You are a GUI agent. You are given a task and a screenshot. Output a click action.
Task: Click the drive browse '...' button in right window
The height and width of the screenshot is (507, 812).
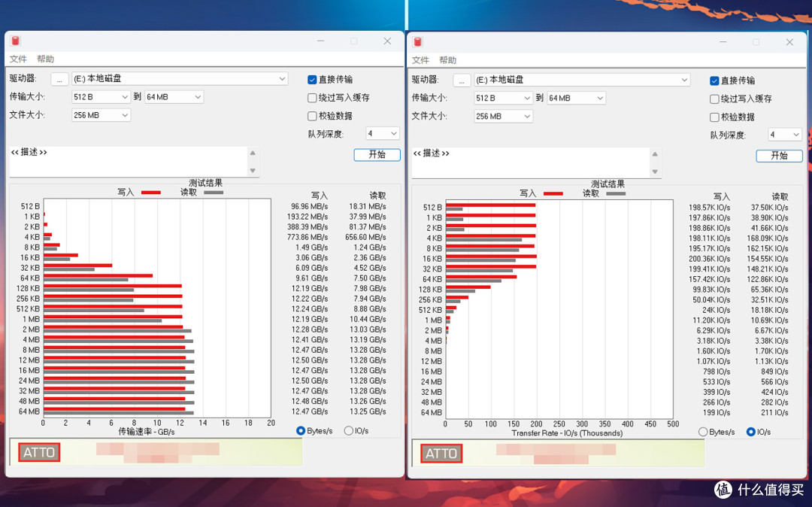click(x=462, y=80)
